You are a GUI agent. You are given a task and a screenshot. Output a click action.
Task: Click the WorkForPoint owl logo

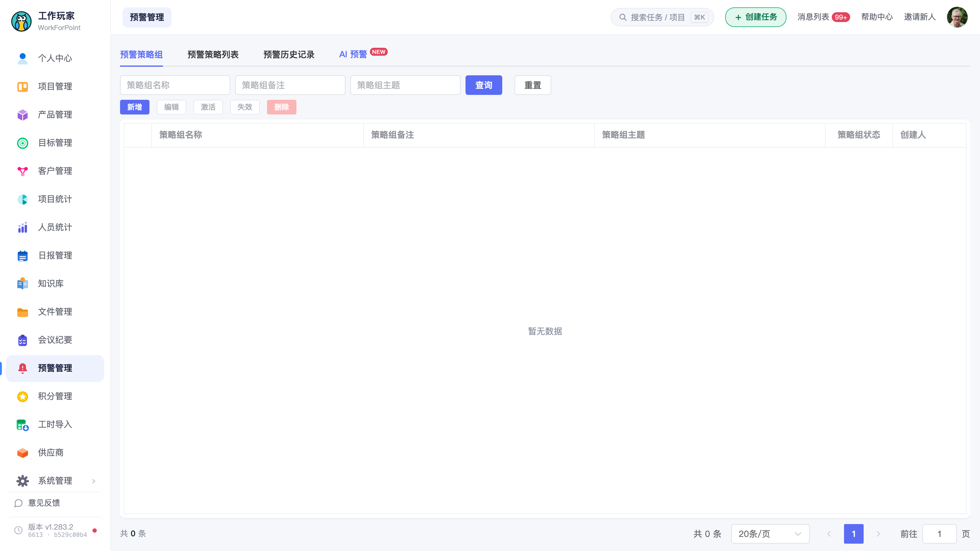(x=21, y=21)
